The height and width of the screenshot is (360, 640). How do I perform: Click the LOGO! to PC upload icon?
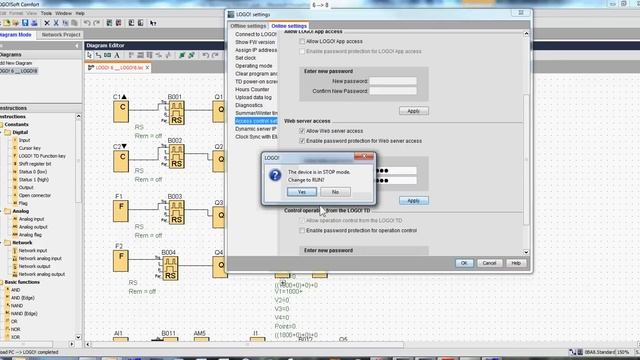tap(140, 23)
